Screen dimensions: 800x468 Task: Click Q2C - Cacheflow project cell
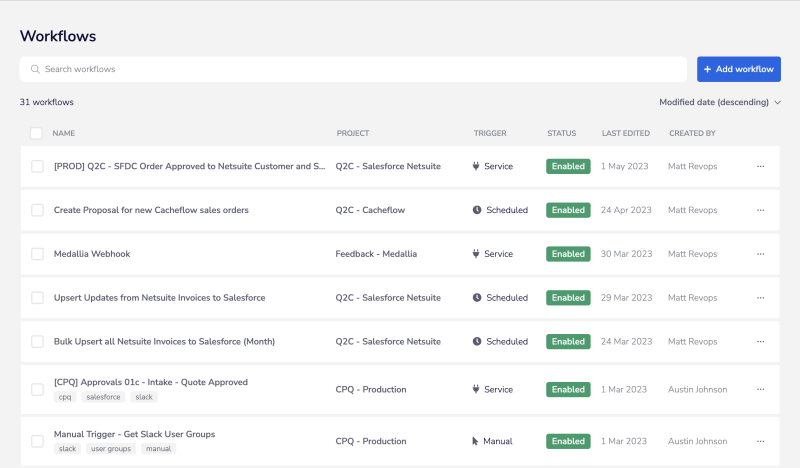(x=370, y=210)
